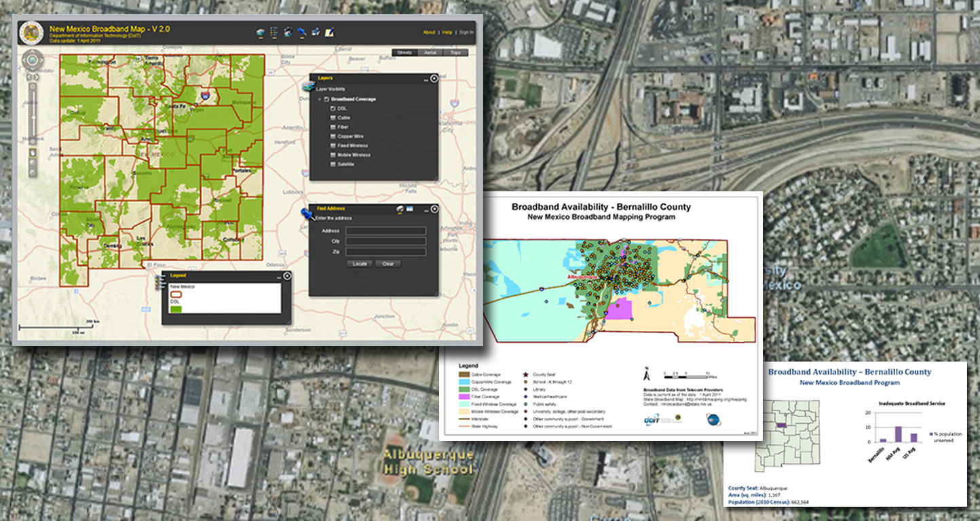Click the Sign In link

(x=466, y=32)
